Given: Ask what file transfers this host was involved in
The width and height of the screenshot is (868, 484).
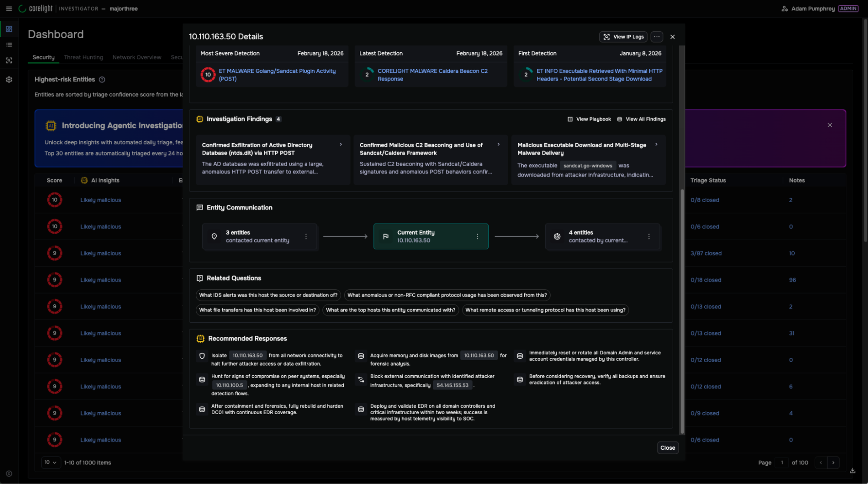Looking at the screenshot, I should [x=257, y=310].
